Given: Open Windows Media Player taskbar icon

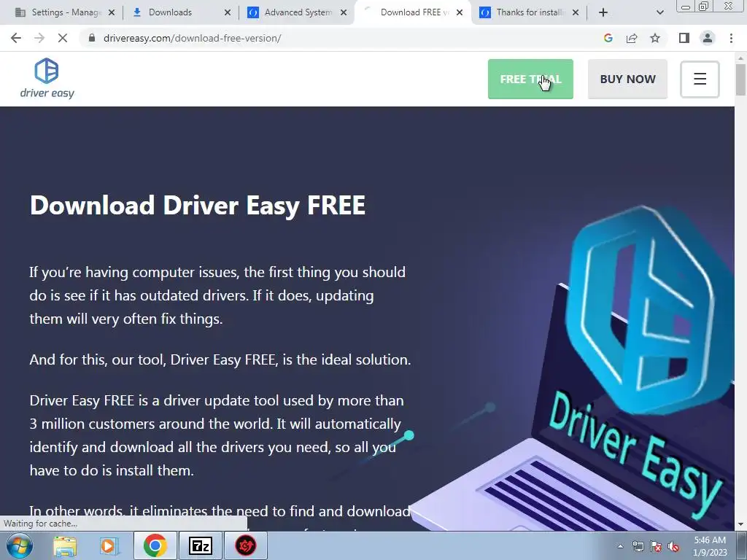Looking at the screenshot, I should [109, 545].
